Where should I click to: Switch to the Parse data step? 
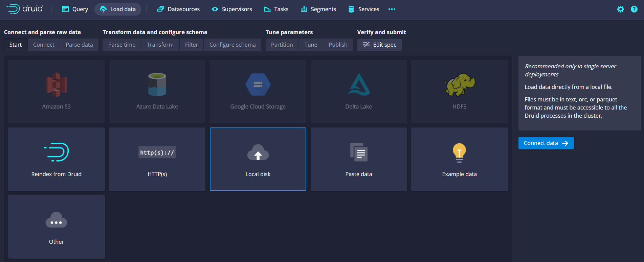click(79, 45)
